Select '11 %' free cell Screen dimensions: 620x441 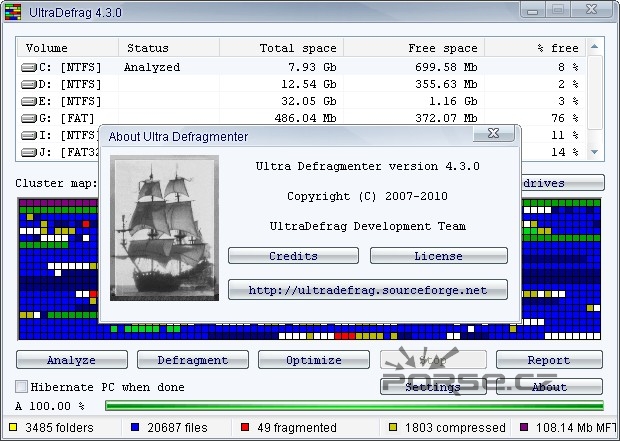coord(565,135)
